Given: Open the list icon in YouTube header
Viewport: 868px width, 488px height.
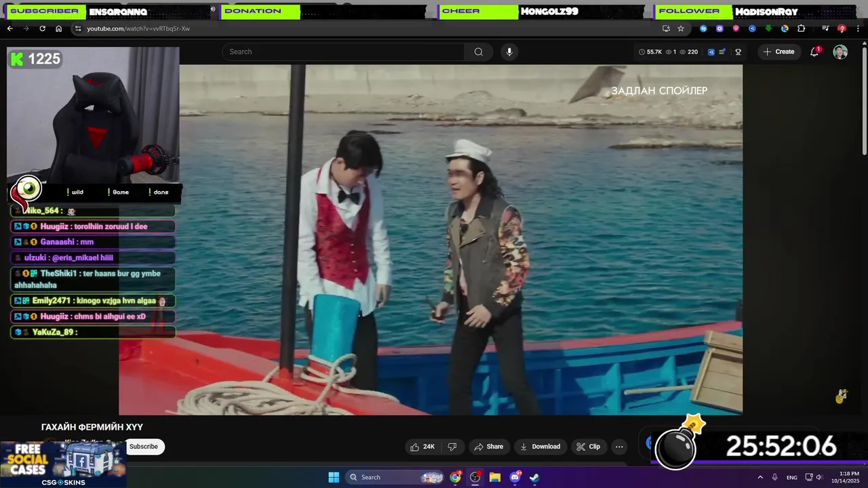Looking at the screenshot, I should 722,52.
